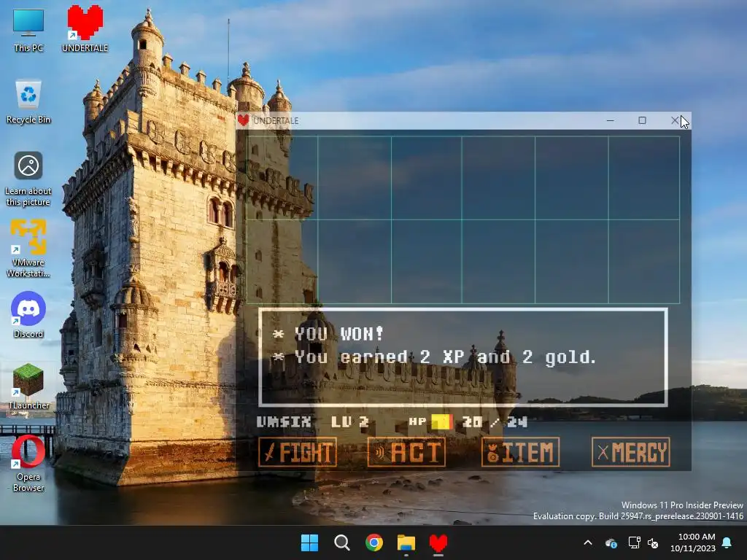Open taskbar Search
The height and width of the screenshot is (560, 747).
[x=341, y=542]
